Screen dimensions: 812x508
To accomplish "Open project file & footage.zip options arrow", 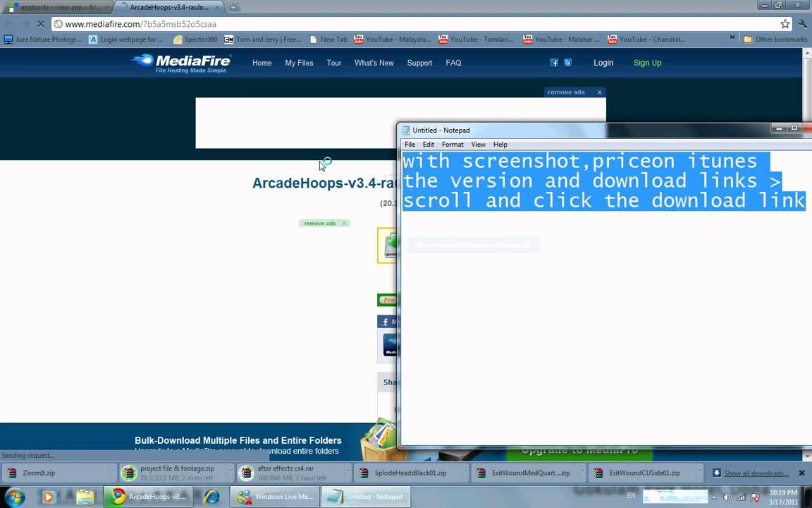I will click(x=230, y=473).
